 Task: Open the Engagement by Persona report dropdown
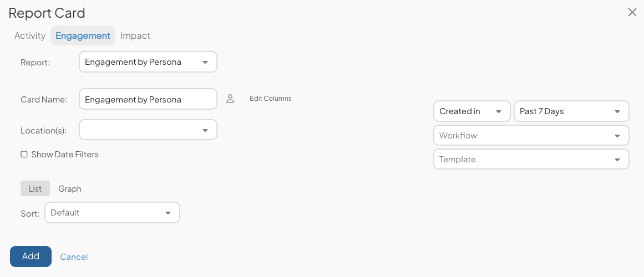click(x=148, y=62)
